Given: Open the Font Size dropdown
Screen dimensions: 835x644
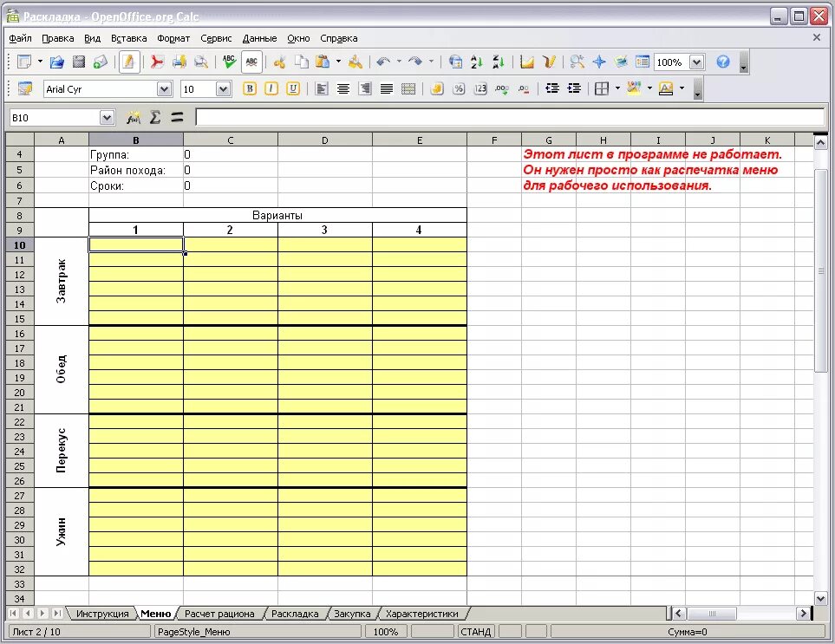Looking at the screenshot, I should (x=223, y=89).
